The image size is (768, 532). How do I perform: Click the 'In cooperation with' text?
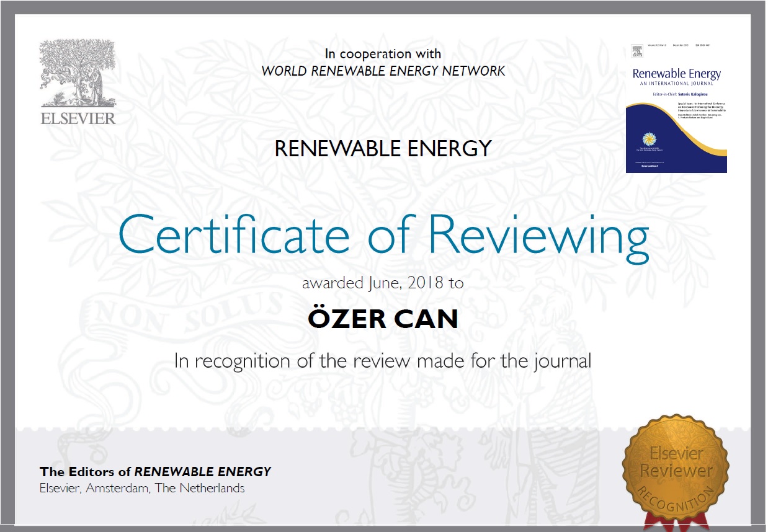[x=383, y=54]
